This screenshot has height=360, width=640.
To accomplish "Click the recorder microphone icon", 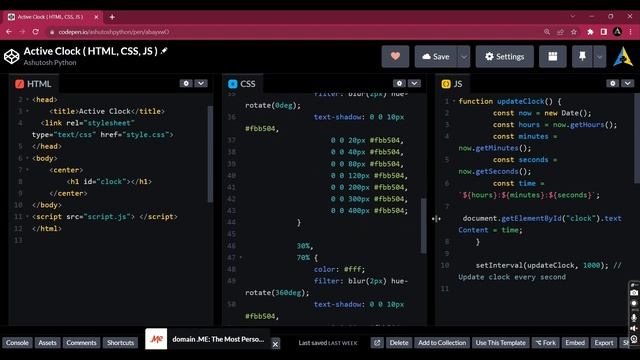I will coord(634,318).
